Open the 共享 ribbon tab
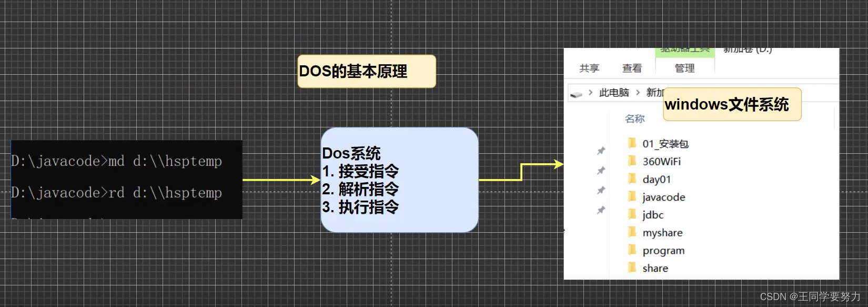 589,68
